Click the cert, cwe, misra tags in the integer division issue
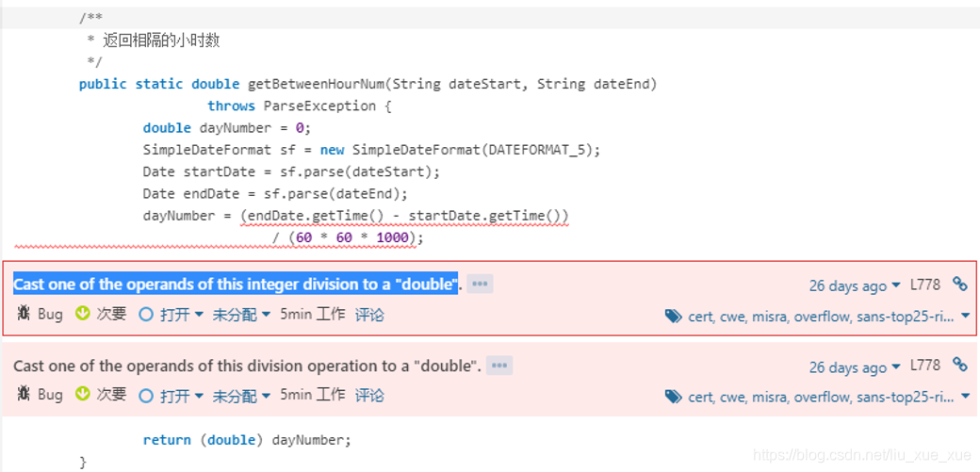The height and width of the screenshot is (472, 980). click(821, 317)
